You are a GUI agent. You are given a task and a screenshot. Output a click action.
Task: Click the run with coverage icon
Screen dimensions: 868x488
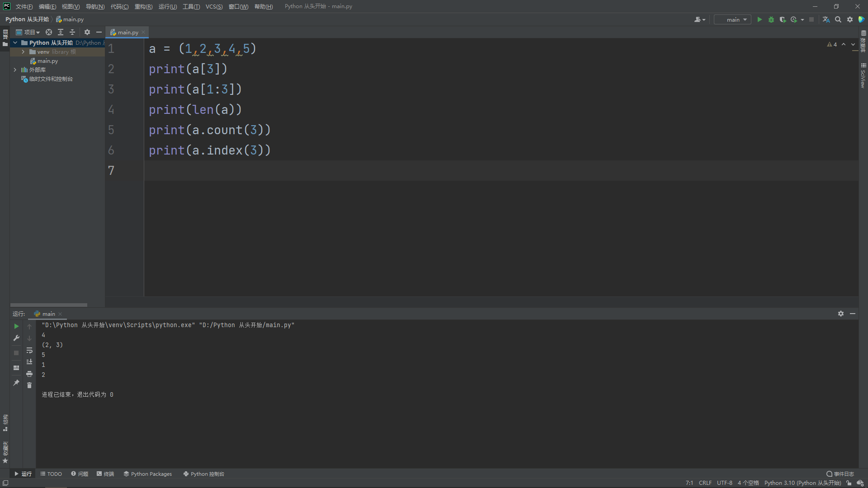(x=783, y=20)
